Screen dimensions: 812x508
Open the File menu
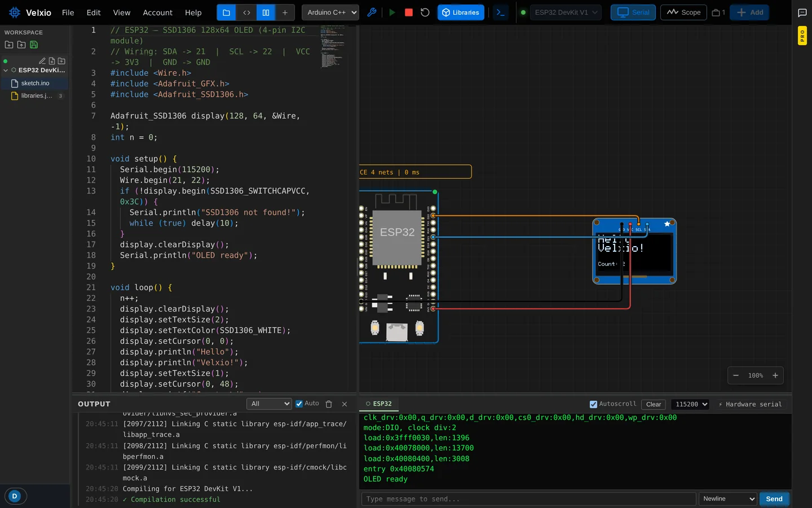click(x=68, y=12)
